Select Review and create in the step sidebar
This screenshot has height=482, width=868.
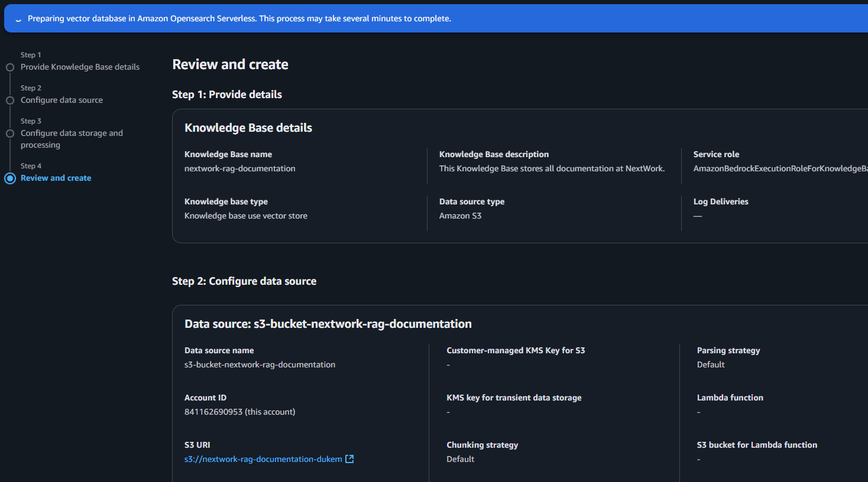(56, 178)
